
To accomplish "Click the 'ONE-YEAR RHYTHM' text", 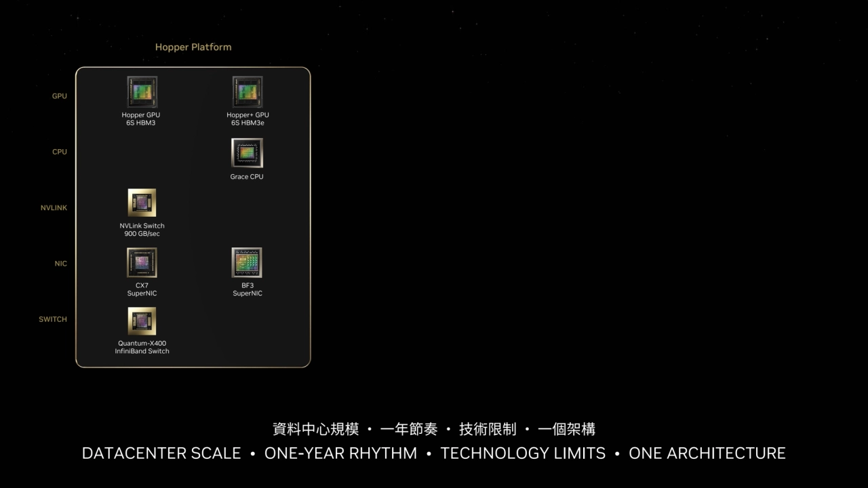I will tap(340, 453).
